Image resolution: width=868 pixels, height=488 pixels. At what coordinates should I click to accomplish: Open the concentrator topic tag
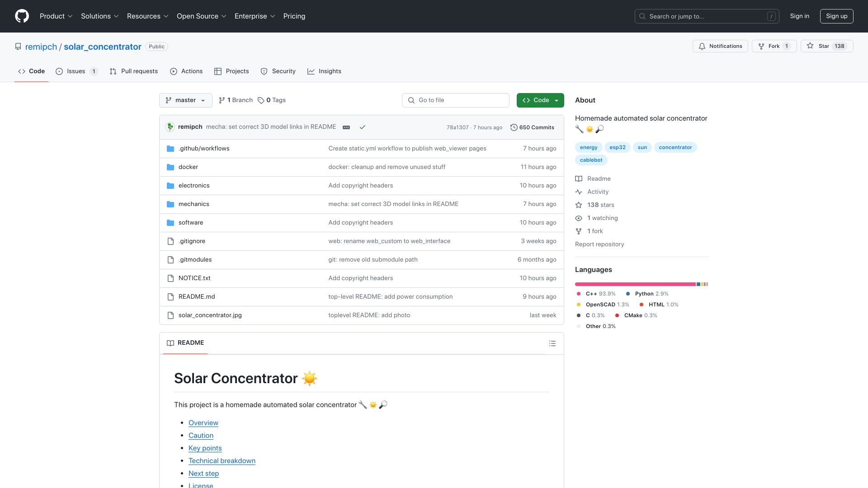675,147
